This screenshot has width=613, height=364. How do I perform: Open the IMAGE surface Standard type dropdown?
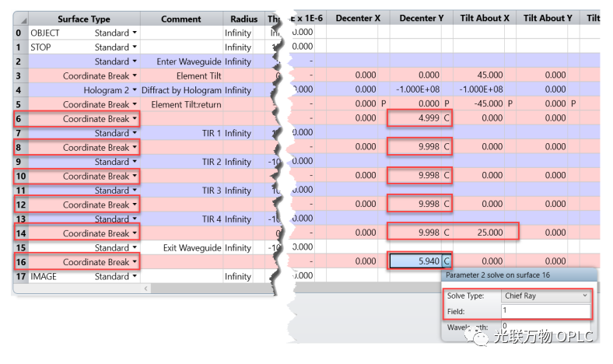coord(135,277)
